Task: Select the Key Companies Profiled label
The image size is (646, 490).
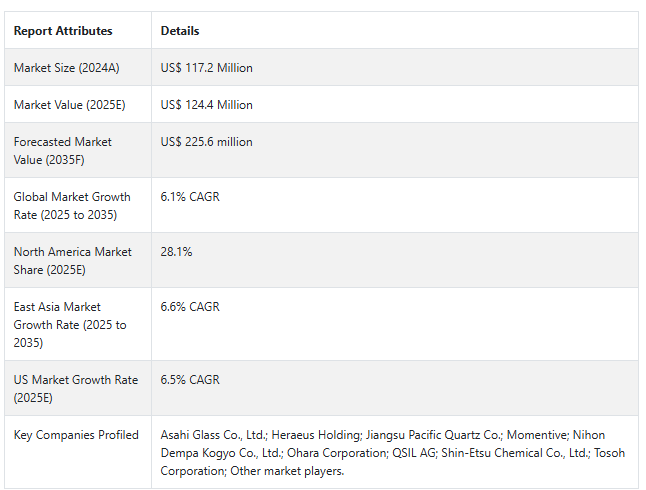Action: click(x=76, y=435)
